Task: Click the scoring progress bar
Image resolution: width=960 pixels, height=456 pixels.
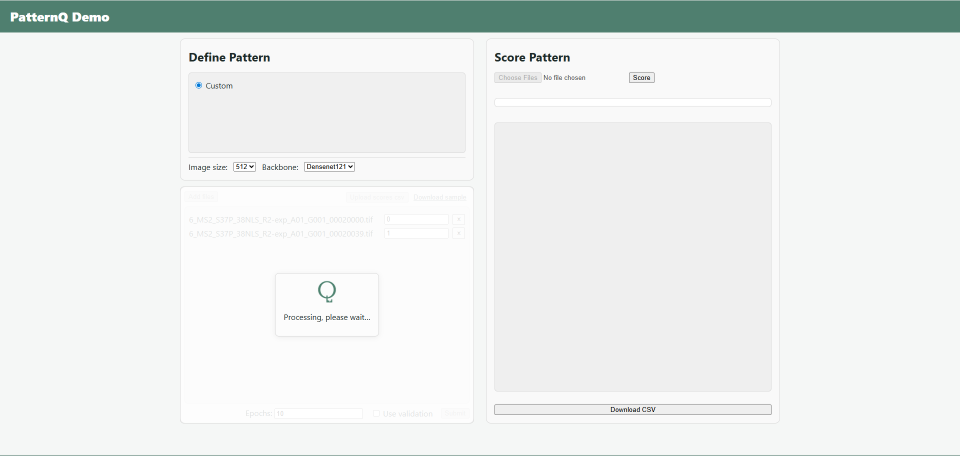Action: (632, 102)
